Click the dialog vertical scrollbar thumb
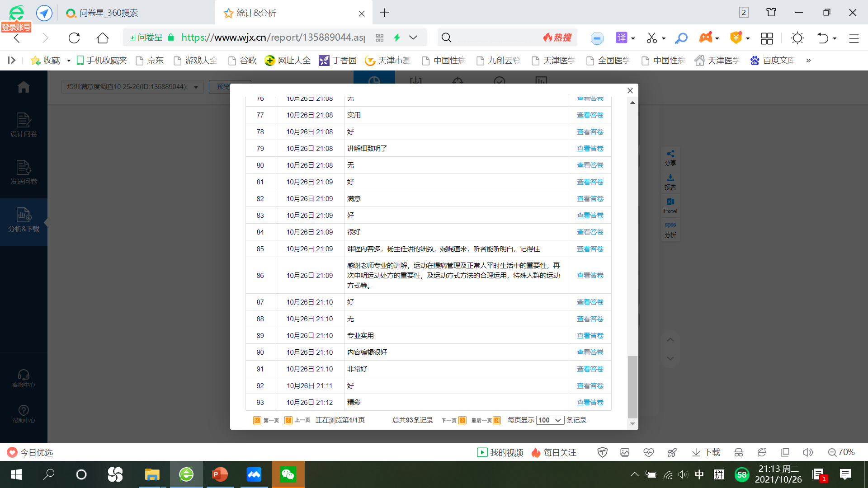868x488 pixels. click(x=632, y=387)
